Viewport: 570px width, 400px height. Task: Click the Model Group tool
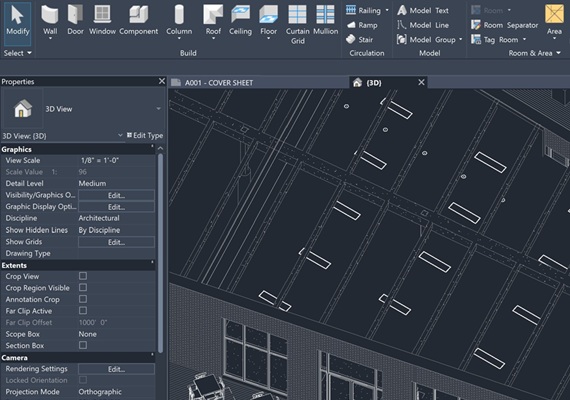[x=426, y=39]
